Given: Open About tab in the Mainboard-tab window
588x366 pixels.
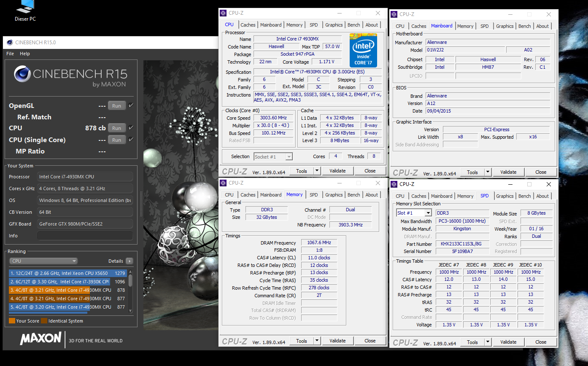Looking at the screenshot, I should (542, 26).
